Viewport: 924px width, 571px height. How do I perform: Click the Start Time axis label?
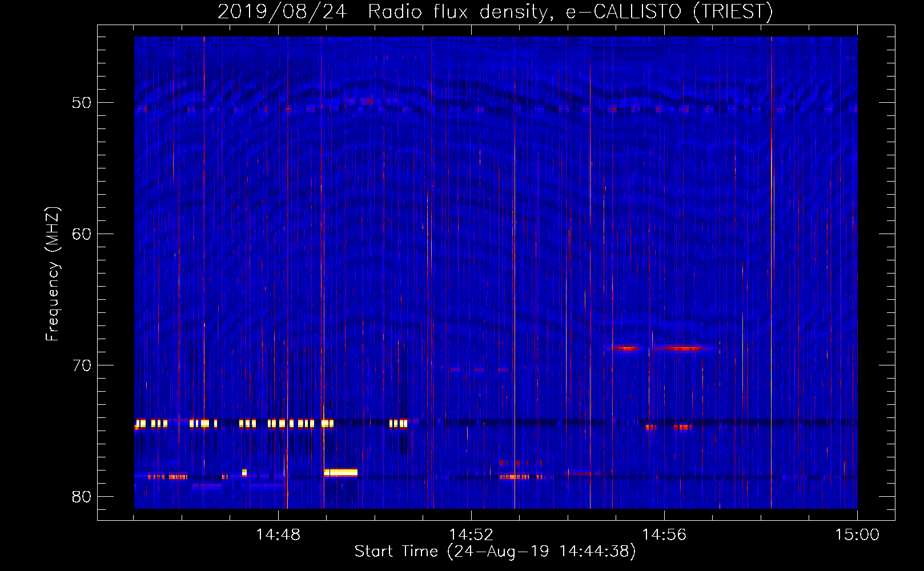click(495, 552)
